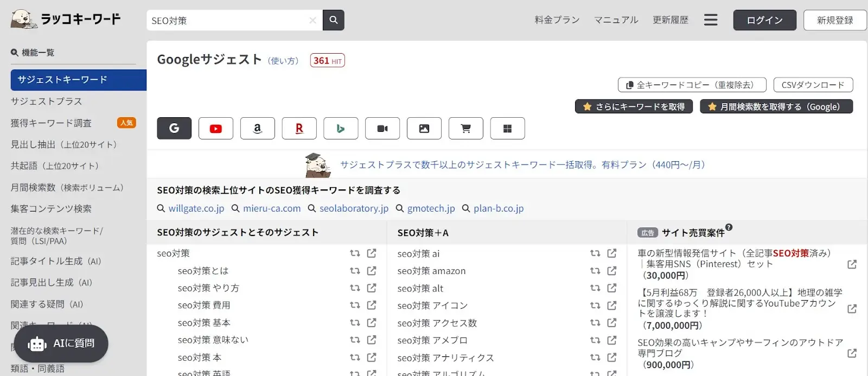
Task: Select 集客コンテンツ検索 in the sidebar
Action: [x=52, y=208]
